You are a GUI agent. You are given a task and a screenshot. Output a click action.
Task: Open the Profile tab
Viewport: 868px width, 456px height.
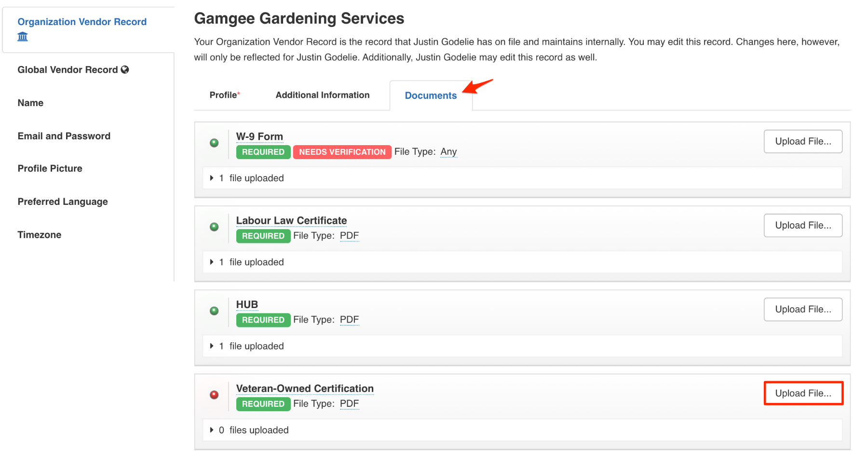coord(225,95)
